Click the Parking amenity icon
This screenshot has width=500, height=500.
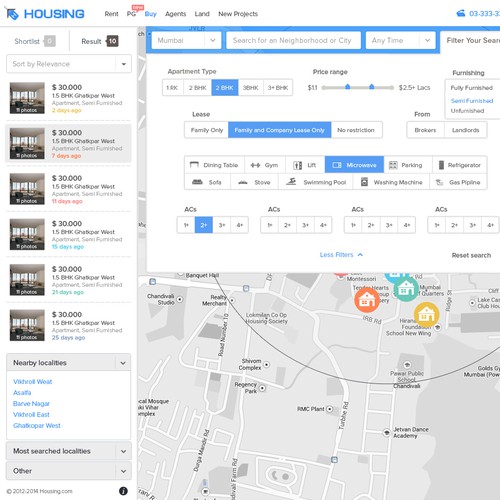pyautogui.click(x=393, y=165)
